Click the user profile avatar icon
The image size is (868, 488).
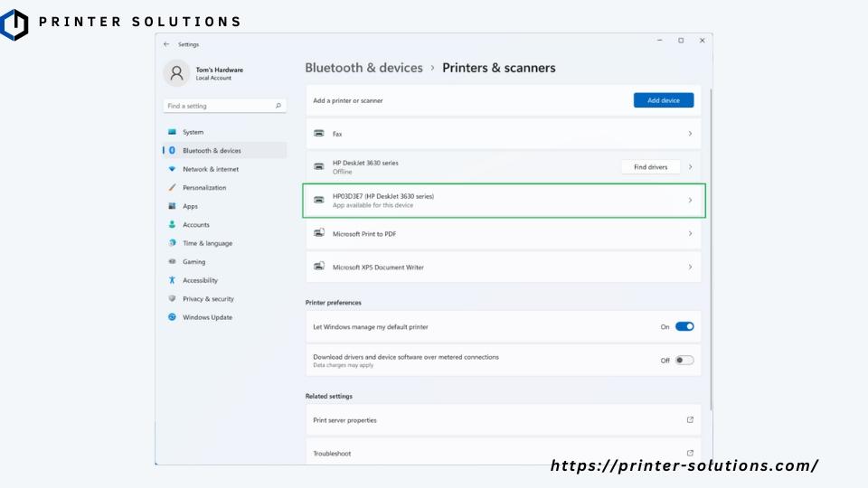(x=176, y=73)
